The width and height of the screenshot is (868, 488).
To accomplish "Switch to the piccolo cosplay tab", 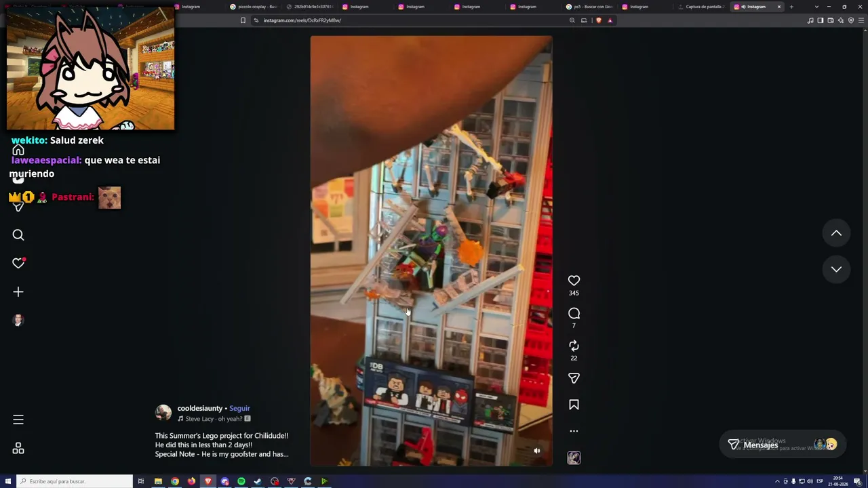I will [254, 7].
